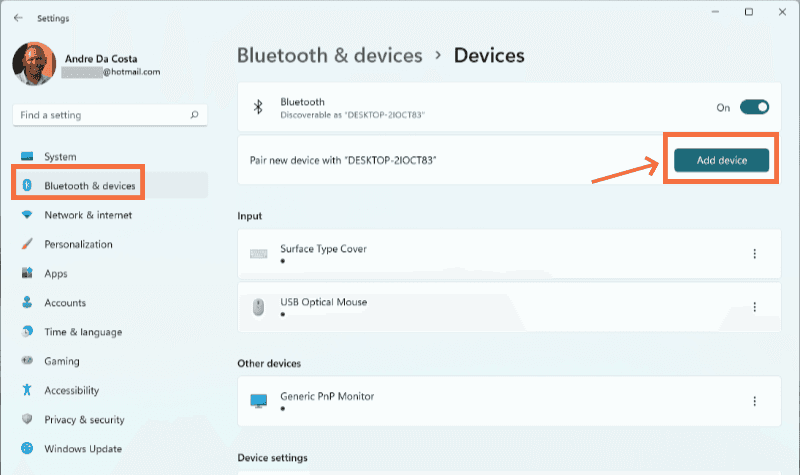Click the Pair new device text

point(343,160)
